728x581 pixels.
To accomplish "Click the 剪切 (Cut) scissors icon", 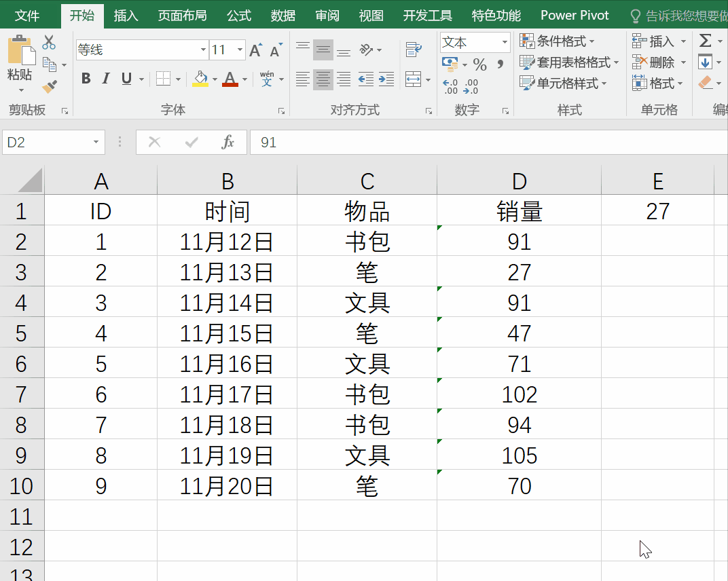I will click(x=50, y=42).
